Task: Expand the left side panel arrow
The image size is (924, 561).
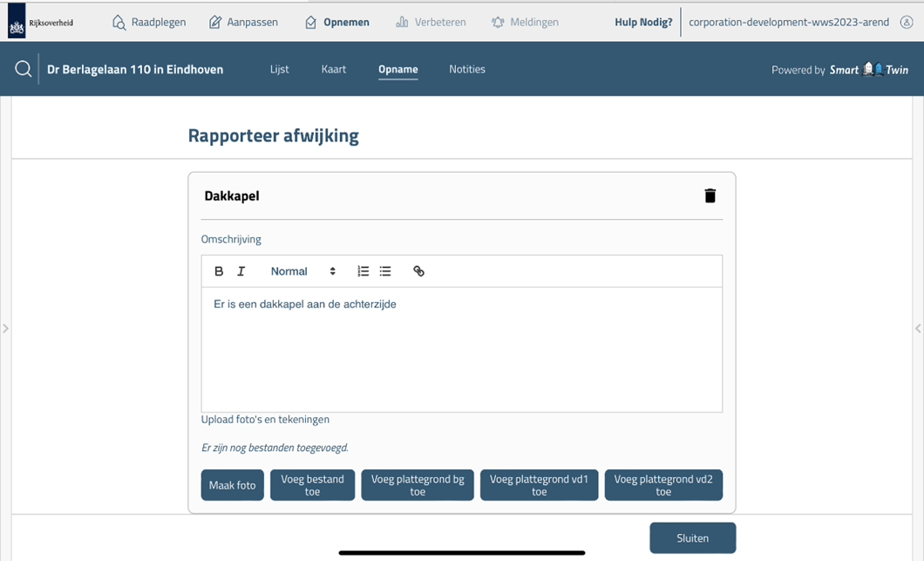Action: coord(6,328)
